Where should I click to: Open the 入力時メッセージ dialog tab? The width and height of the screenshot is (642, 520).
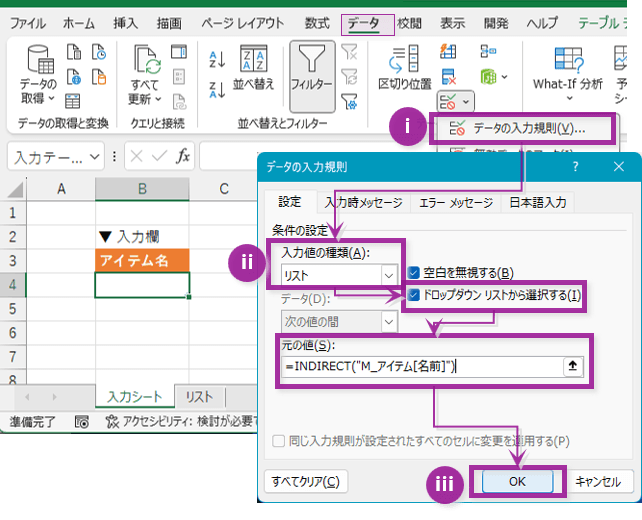click(x=364, y=203)
